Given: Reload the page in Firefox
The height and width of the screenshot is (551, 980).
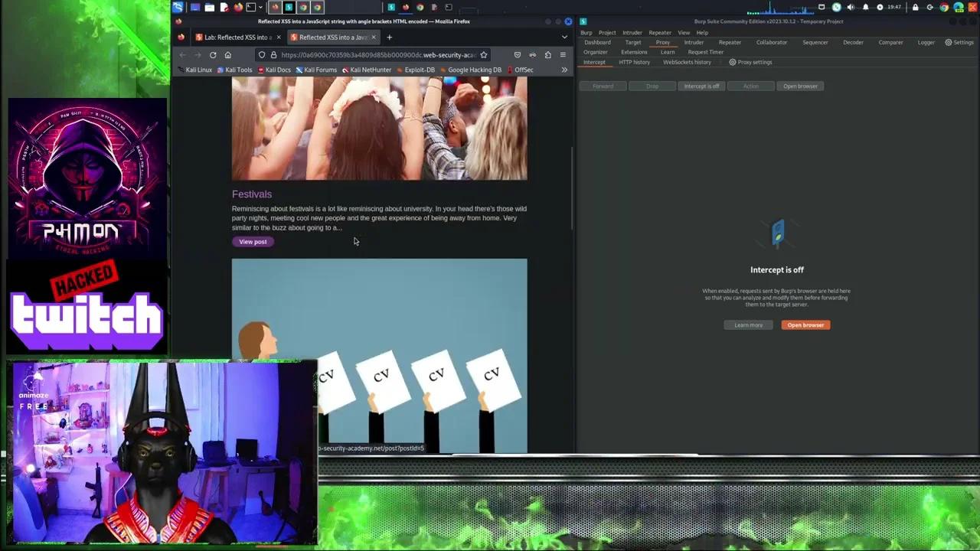Looking at the screenshot, I should coord(213,55).
